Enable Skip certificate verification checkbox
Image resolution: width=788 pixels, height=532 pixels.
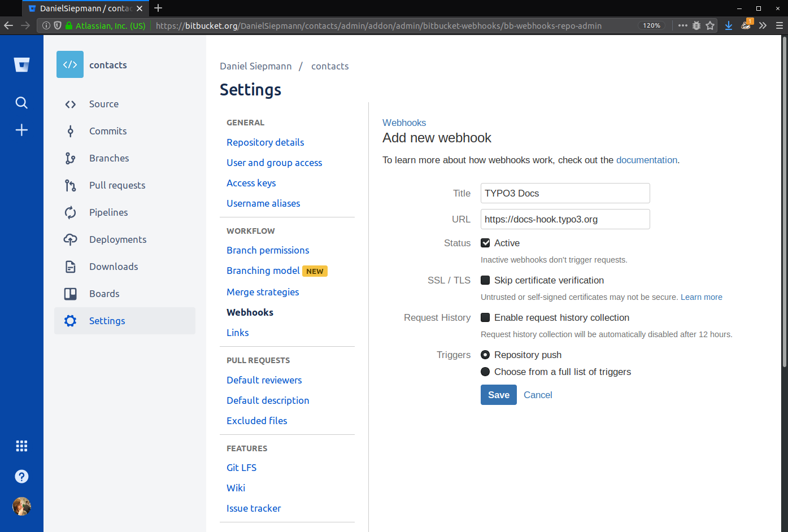485,280
